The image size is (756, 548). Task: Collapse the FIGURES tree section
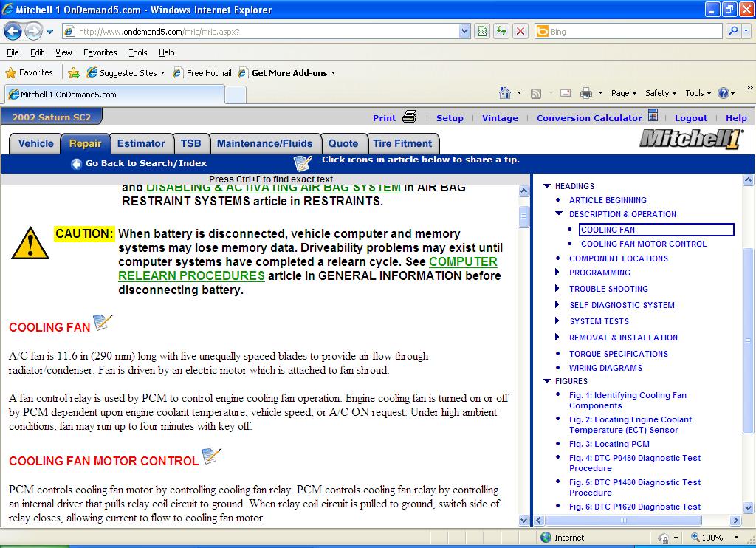(547, 380)
